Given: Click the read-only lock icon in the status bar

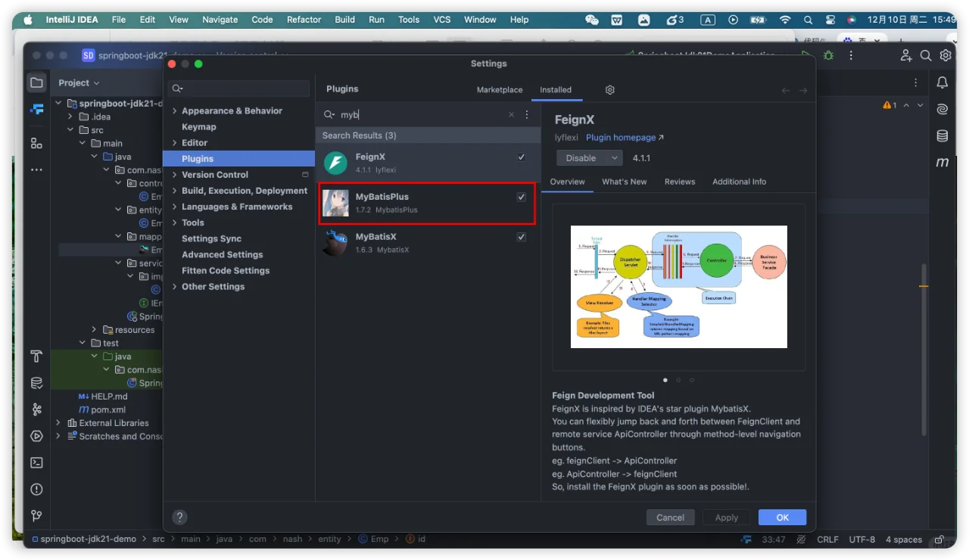Looking at the screenshot, I should pyautogui.click(x=939, y=540).
